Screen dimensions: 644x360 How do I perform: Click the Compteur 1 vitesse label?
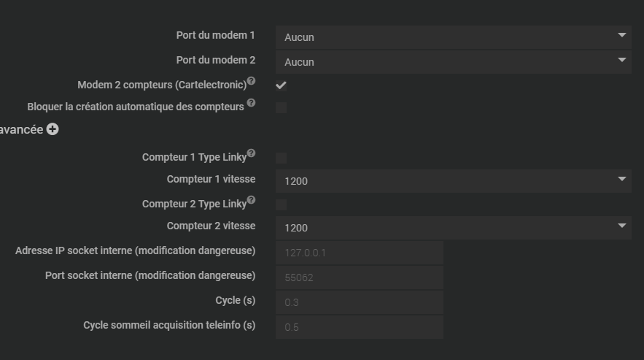[x=211, y=180]
